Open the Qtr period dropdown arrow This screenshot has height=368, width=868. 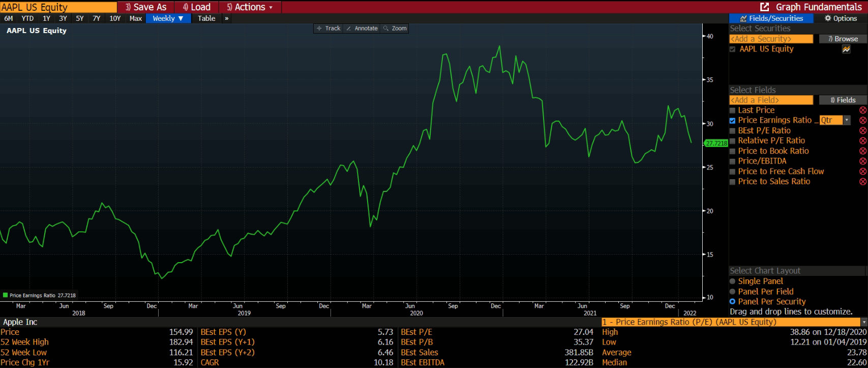(x=847, y=120)
